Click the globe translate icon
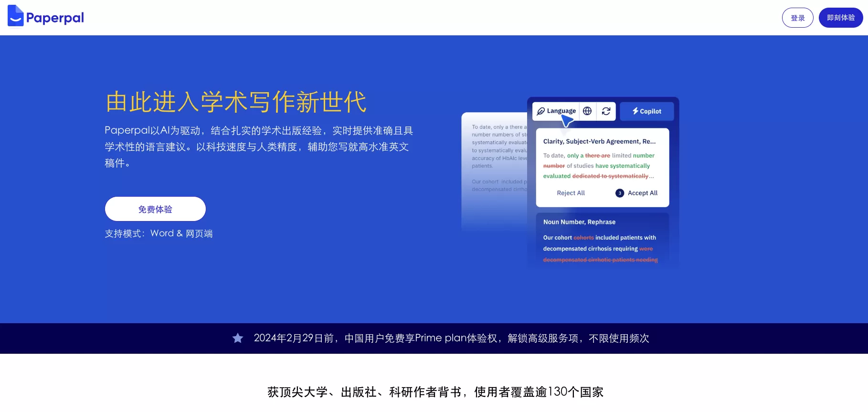The width and height of the screenshot is (868, 412). click(x=587, y=111)
